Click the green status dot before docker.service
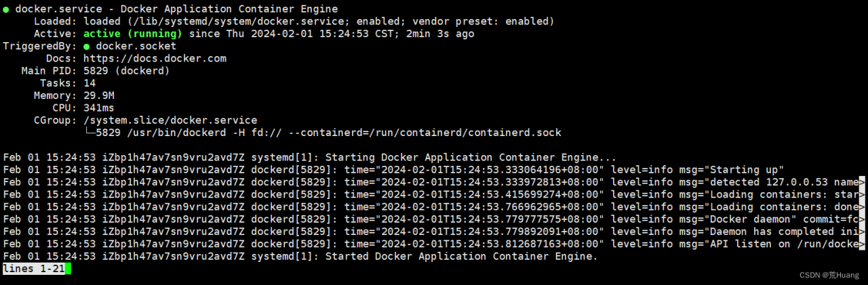Viewport: 868px width, 285px height. click(6, 9)
